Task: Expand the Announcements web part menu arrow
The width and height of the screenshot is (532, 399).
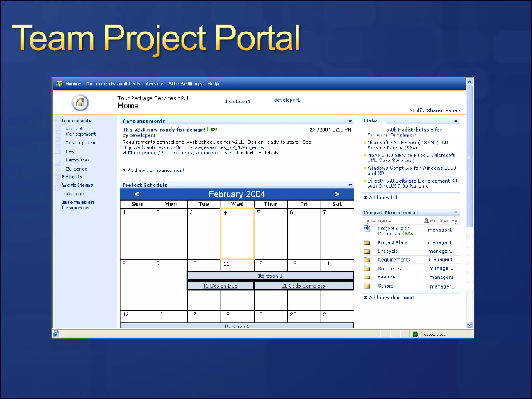Action: click(x=350, y=121)
